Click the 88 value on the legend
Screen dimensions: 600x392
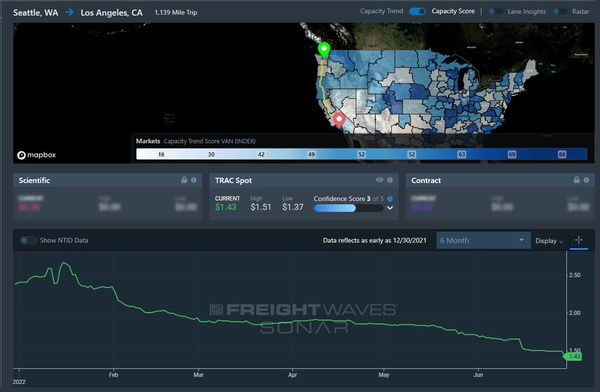tap(562, 154)
